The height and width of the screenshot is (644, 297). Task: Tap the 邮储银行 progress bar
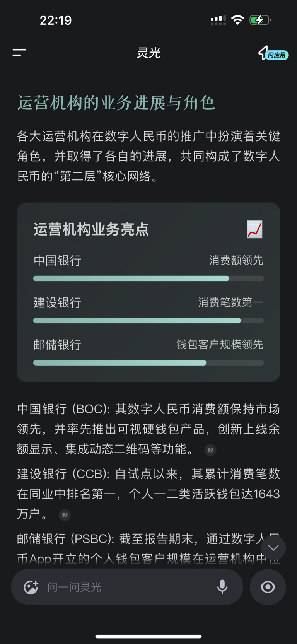point(148,363)
